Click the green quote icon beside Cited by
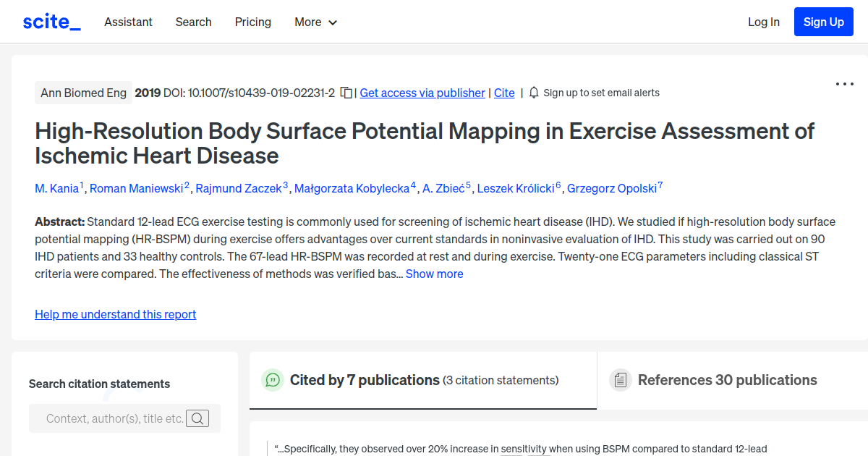The image size is (868, 456). tap(273, 379)
